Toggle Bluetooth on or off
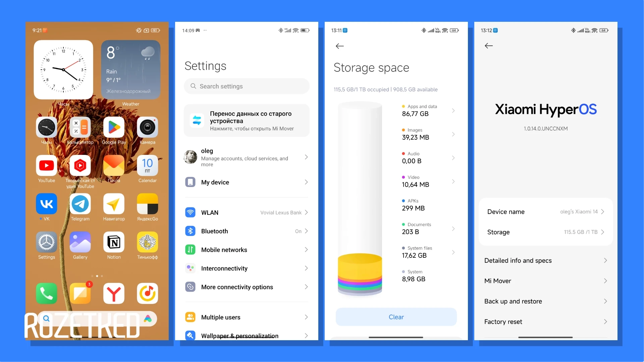644x362 pixels. (x=247, y=231)
